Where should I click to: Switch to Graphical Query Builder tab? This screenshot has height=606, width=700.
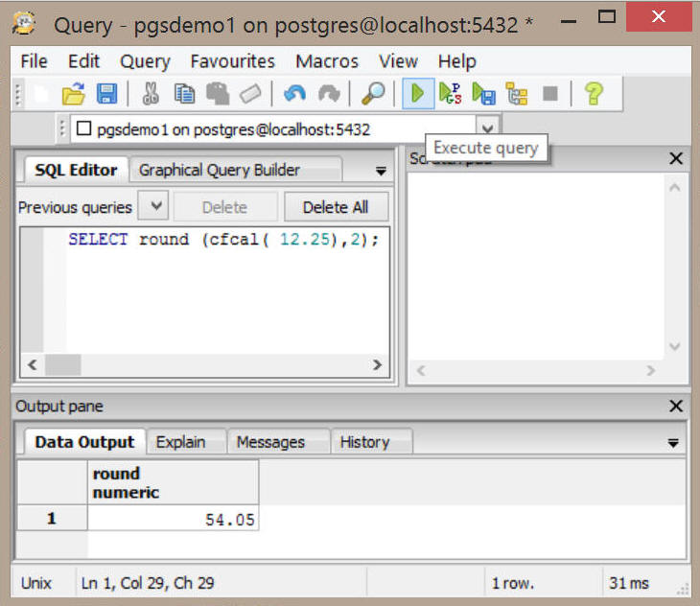(x=220, y=170)
